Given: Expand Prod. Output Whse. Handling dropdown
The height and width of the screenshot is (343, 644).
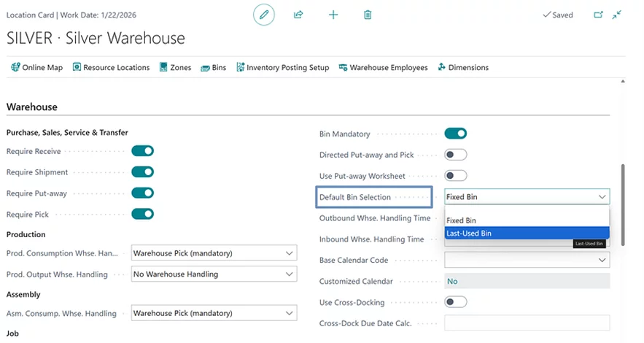Looking at the screenshot, I should coord(214,274).
